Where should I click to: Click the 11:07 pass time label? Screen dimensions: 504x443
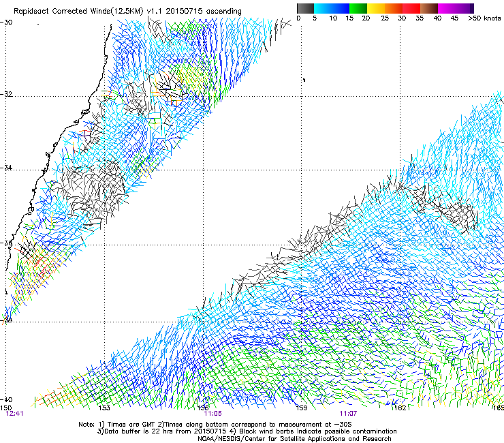pos(348,414)
